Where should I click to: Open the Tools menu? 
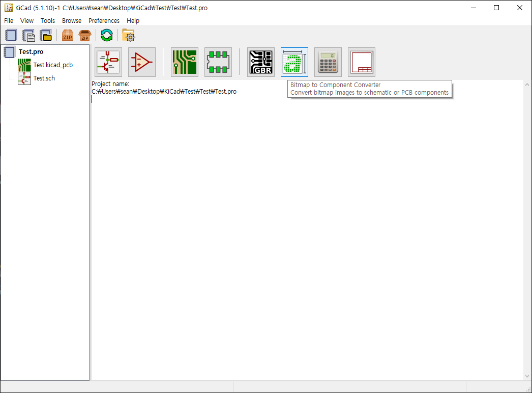47,21
